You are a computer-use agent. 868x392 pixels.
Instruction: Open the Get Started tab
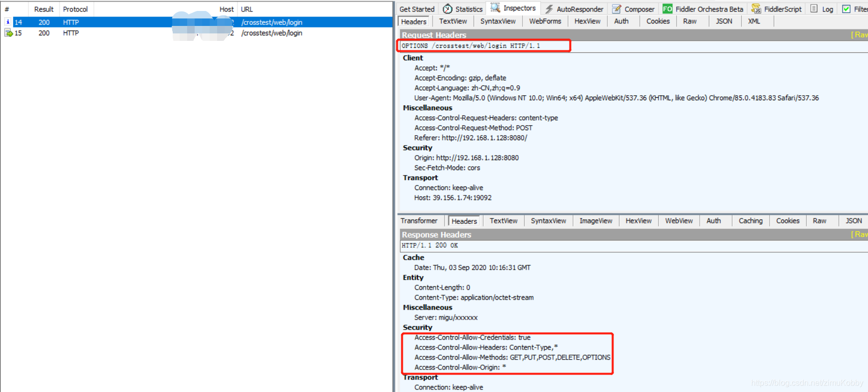(417, 9)
